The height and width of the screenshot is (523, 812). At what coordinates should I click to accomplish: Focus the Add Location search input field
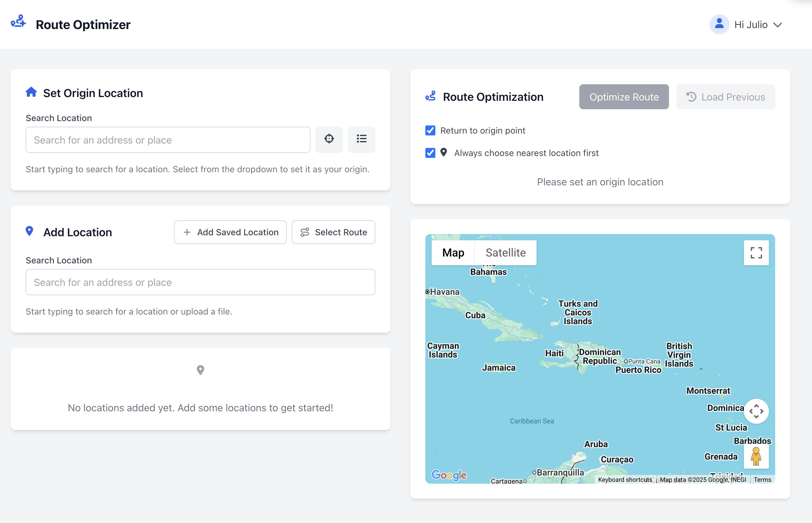point(200,282)
